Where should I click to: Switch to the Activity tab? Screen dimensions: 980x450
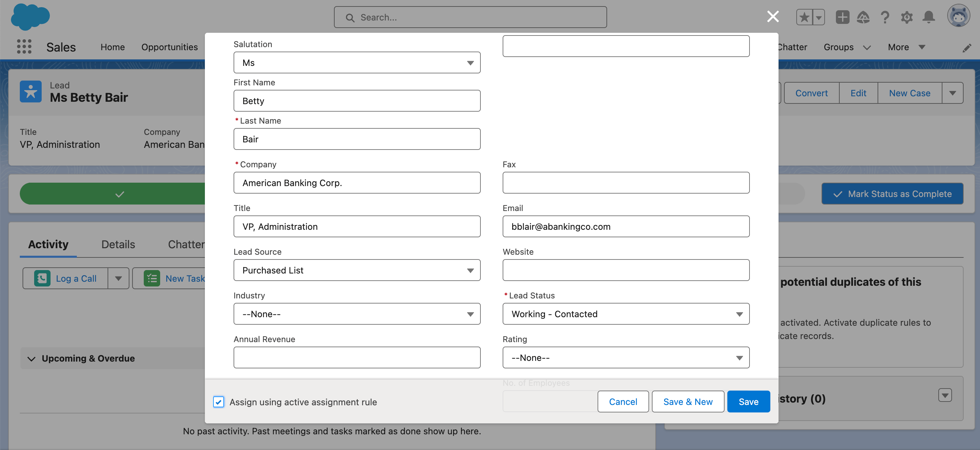pyautogui.click(x=49, y=244)
